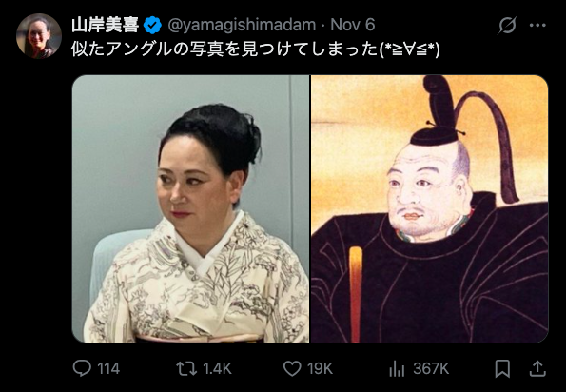Click the blue verified badge

coord(152,26)
